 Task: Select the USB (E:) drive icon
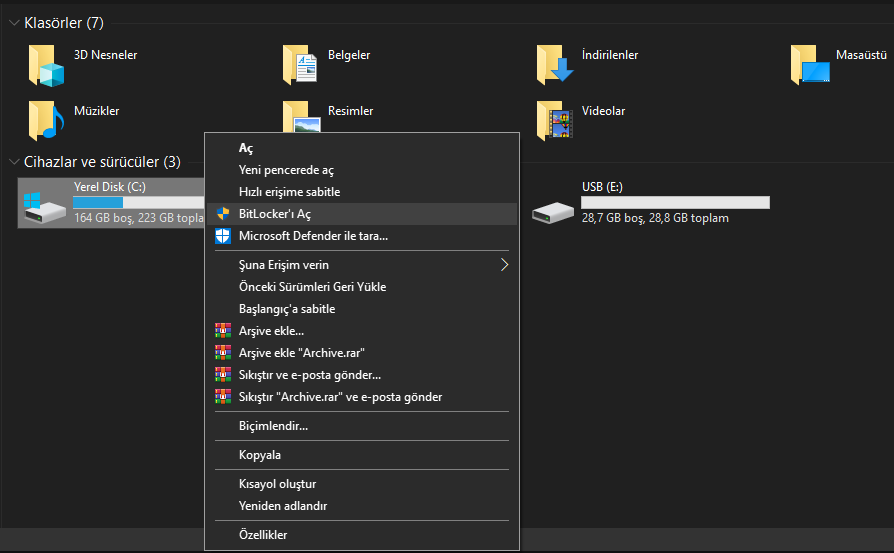[553, 208]
